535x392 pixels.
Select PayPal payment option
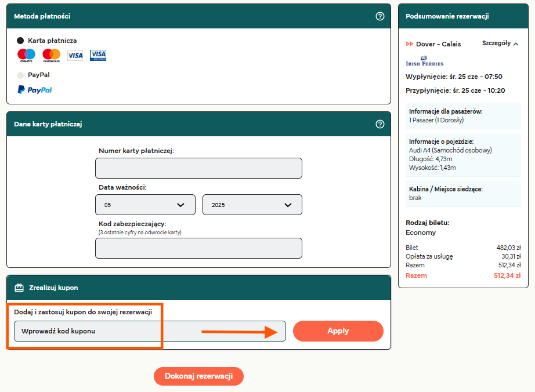click(20, 75)
